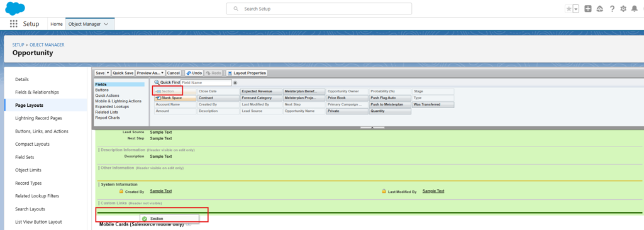Select Page Layouts in the sidebar
The width and height of the screenshot is (644, 230).
tap(29, 105)
